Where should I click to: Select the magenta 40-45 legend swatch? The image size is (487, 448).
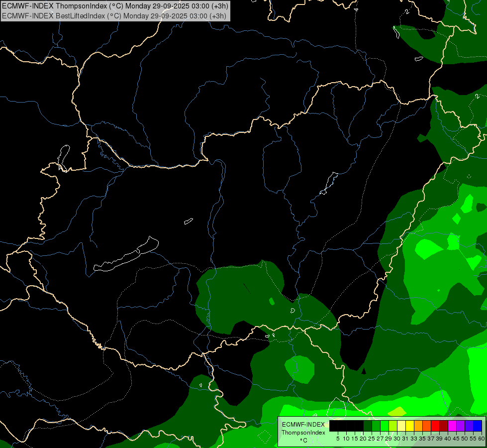pos(452,426)
